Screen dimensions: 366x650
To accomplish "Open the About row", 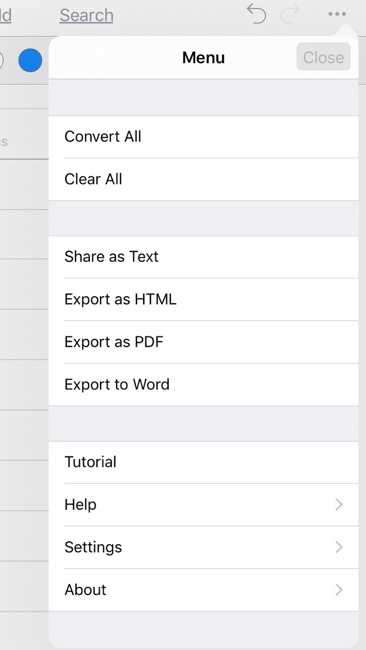I will pos(204,590).
